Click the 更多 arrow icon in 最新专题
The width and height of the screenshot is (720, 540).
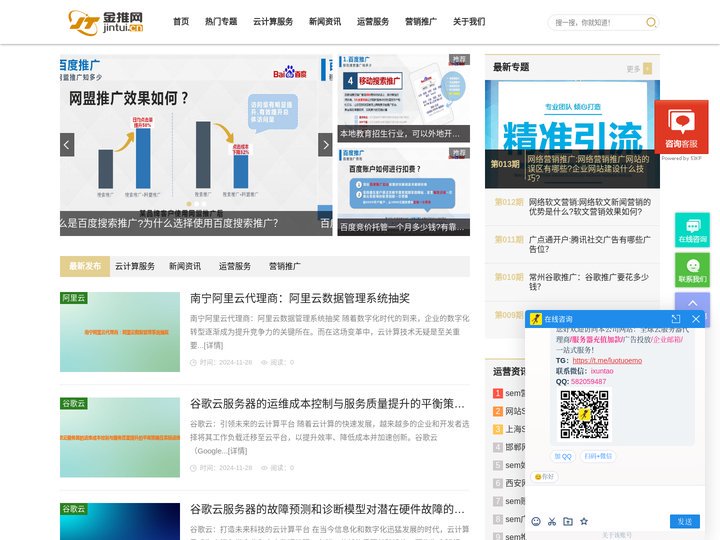coord(647,68)
